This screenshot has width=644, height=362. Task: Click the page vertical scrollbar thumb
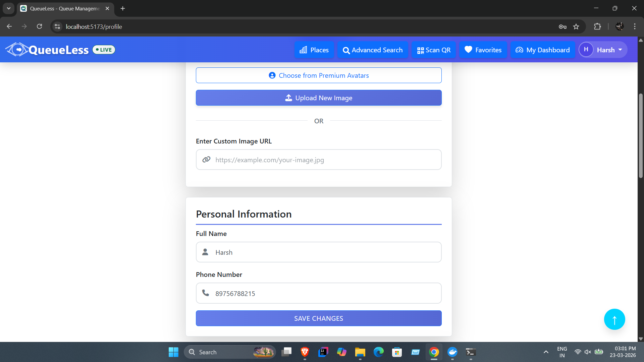(641, 135)
